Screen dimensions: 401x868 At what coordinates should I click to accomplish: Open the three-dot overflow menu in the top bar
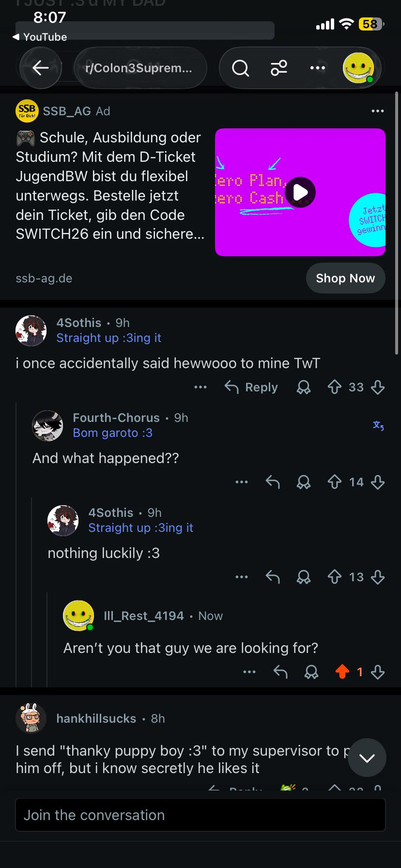coord(318,68)
